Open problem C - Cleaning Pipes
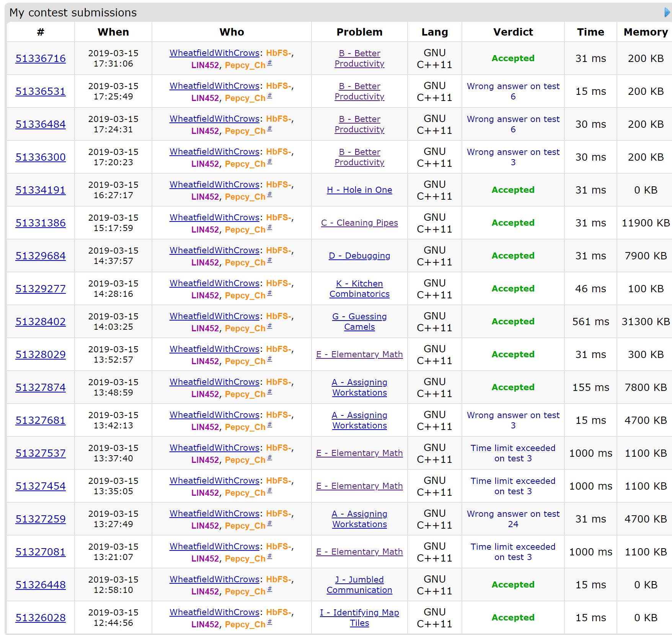The image size is (672, 635). tap(359, 223)
